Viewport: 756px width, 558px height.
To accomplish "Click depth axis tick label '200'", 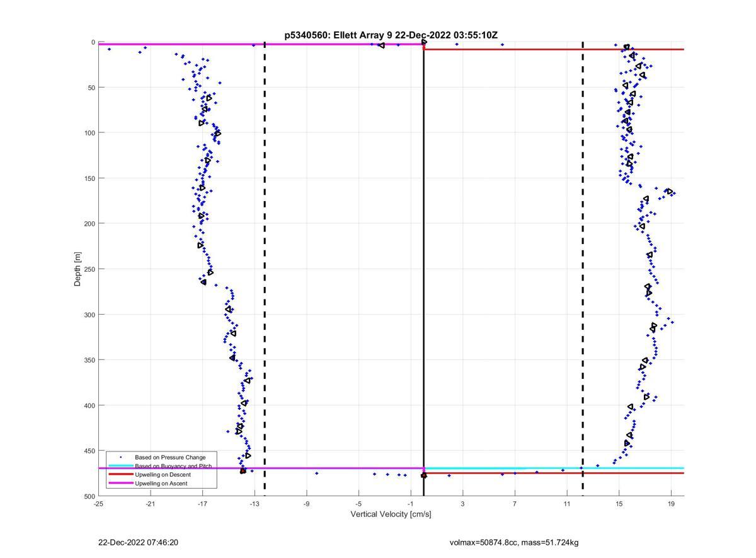I will tap(89, 224).
